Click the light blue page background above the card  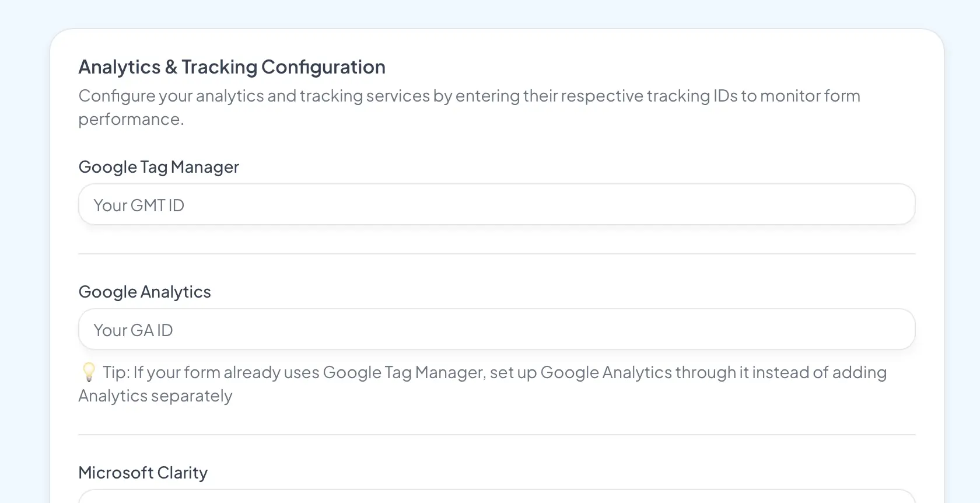(490, 13)
